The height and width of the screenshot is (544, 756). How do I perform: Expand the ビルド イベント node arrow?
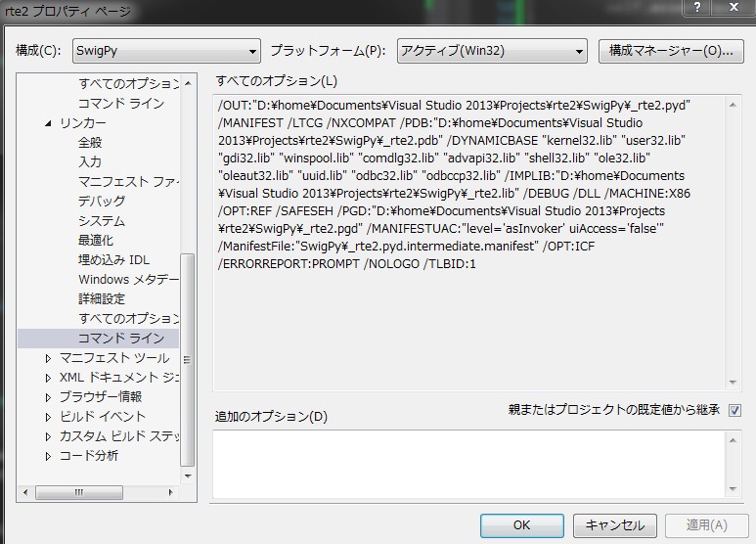point(48,417)
